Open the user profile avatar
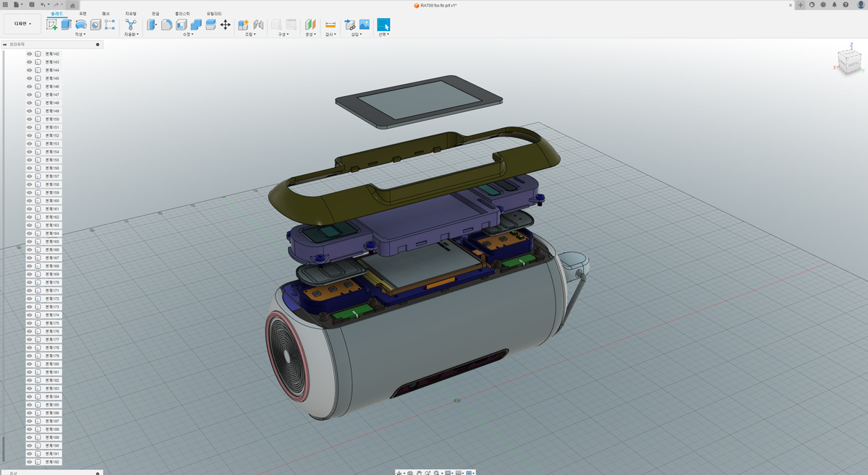868x475 pixels. [x=861, y=5]
